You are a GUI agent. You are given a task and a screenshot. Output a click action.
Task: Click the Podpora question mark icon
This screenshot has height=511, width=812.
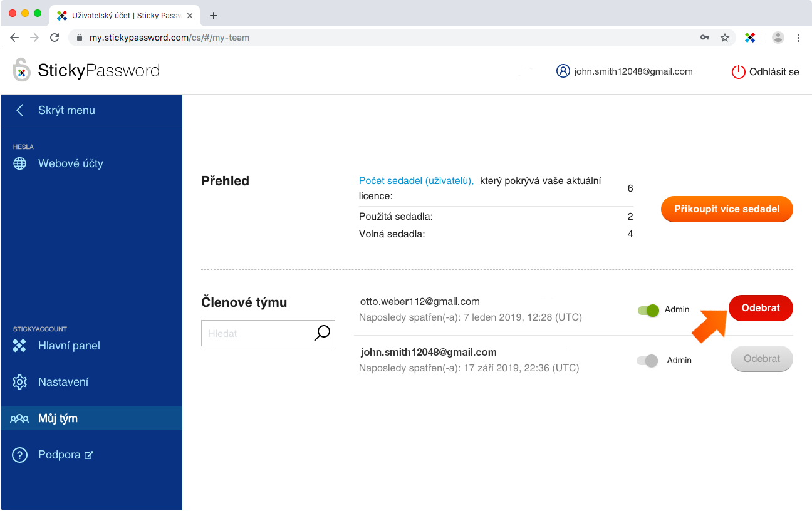[20, 455]
